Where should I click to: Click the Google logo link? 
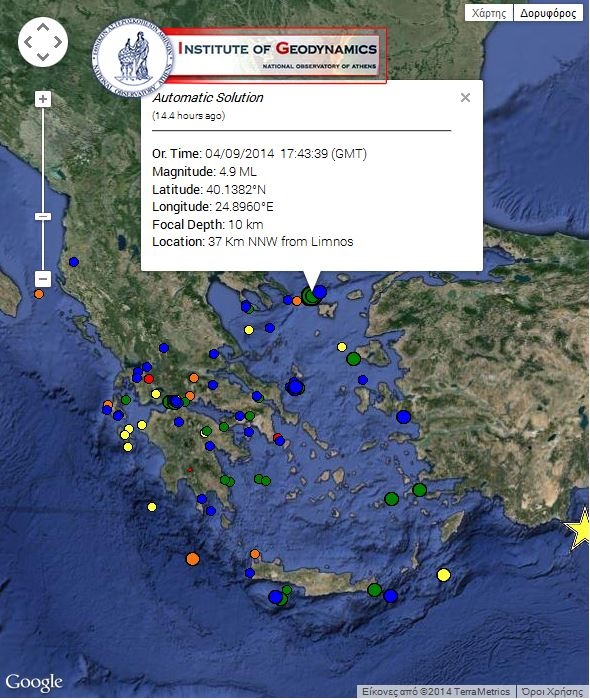coord(34,683)
